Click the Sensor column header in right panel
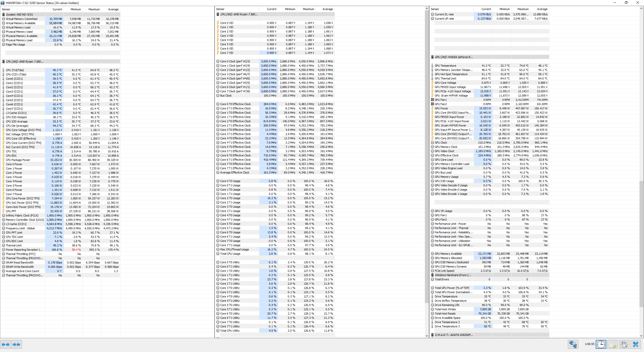Image resolution: width=644 pixels, height=352 pixels. [x=435, y=9]
